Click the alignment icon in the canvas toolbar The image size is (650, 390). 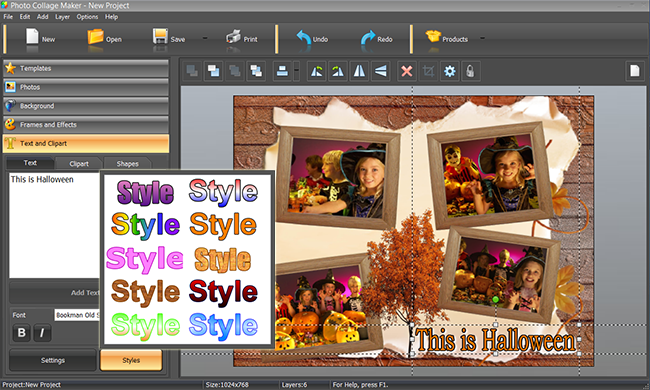coord(282,71)
